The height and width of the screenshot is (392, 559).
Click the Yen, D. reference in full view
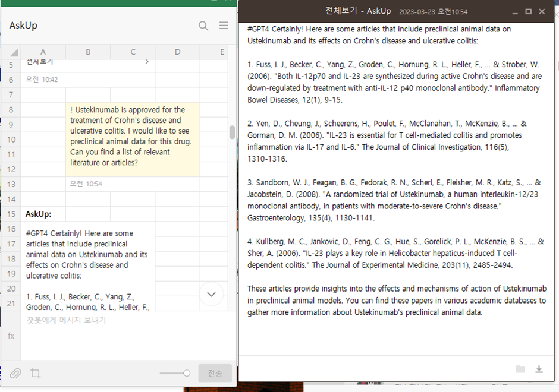387,141
